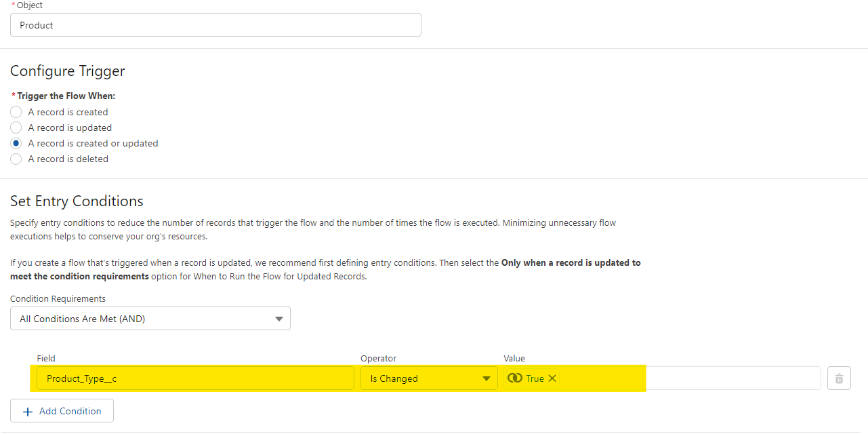The image size is (868, 434).
Task: Select the 'A record is created' radio
Action: pyautogui.click(x=16, y=112)
